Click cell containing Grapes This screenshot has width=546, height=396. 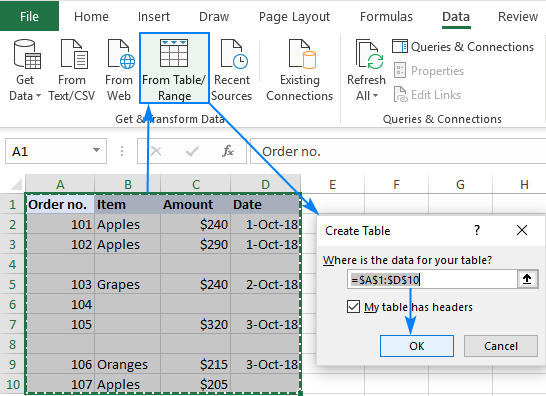click(x=128, y=284)
